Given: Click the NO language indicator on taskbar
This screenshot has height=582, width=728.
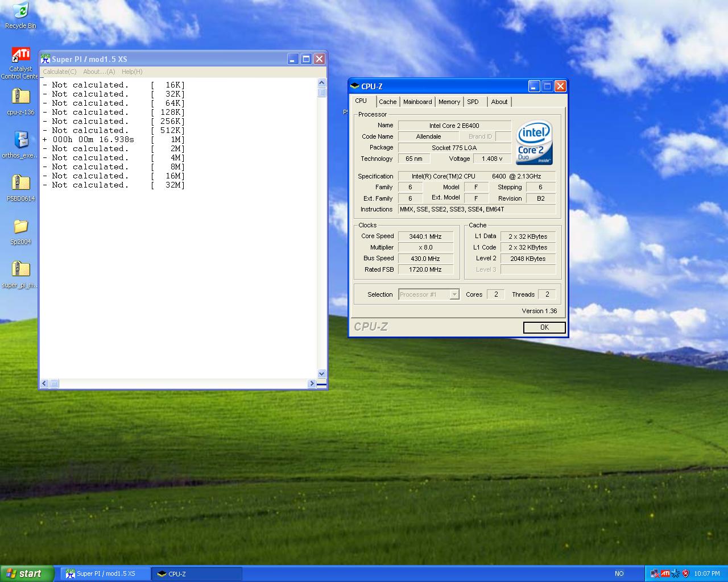Looking at the screenshot, I should 619,573.
